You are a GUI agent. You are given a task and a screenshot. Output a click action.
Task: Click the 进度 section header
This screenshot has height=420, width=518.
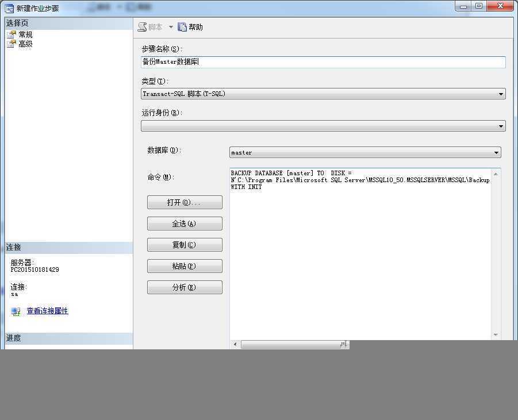(69, 338)
